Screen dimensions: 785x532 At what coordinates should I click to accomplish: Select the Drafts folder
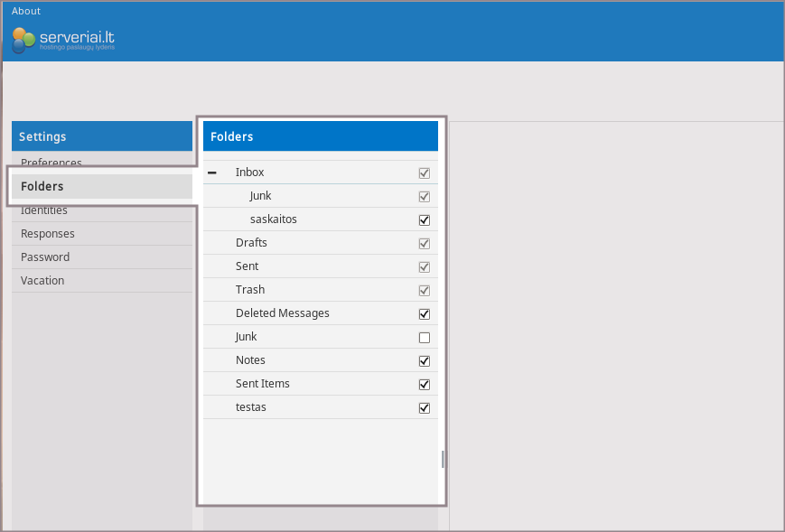(251, 243)
